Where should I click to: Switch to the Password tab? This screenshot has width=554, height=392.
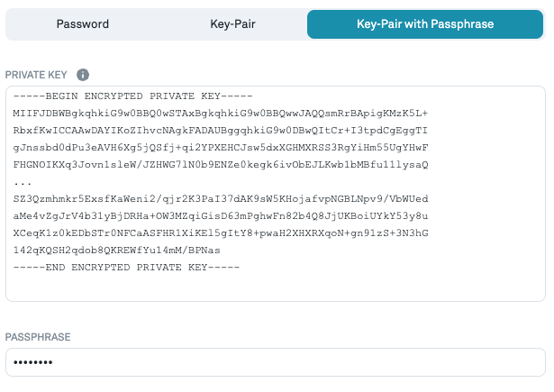83,24
